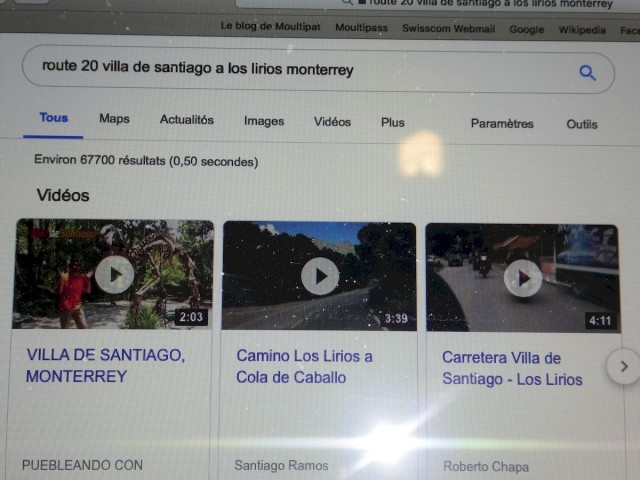Open the Moultipass bookmark

point(361,27)
